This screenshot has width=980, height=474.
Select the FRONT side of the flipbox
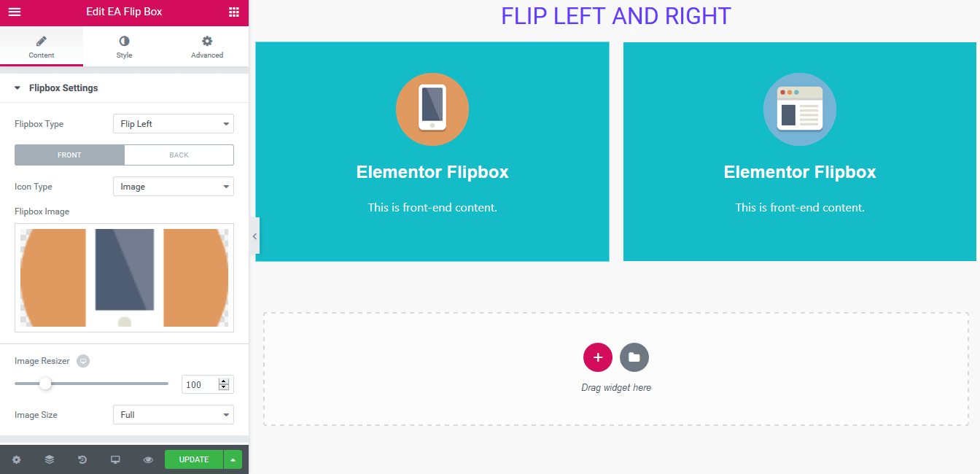(69, 155)
